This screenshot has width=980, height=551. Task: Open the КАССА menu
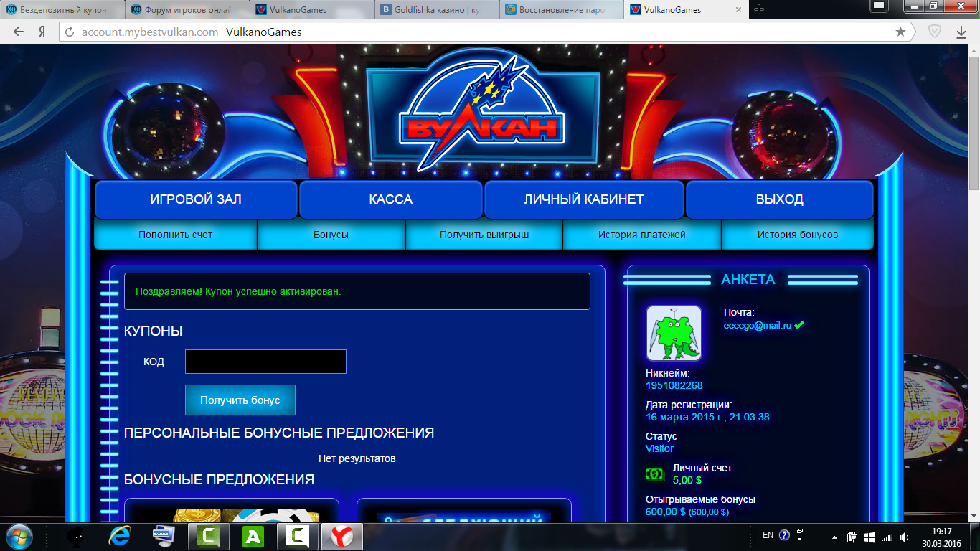tap(391, 199)
